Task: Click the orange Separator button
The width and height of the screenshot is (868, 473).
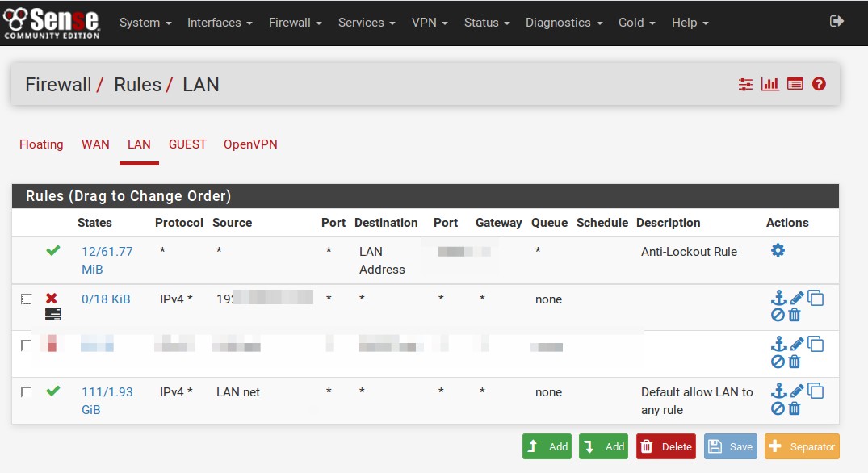Action: (x=802, y=446)
